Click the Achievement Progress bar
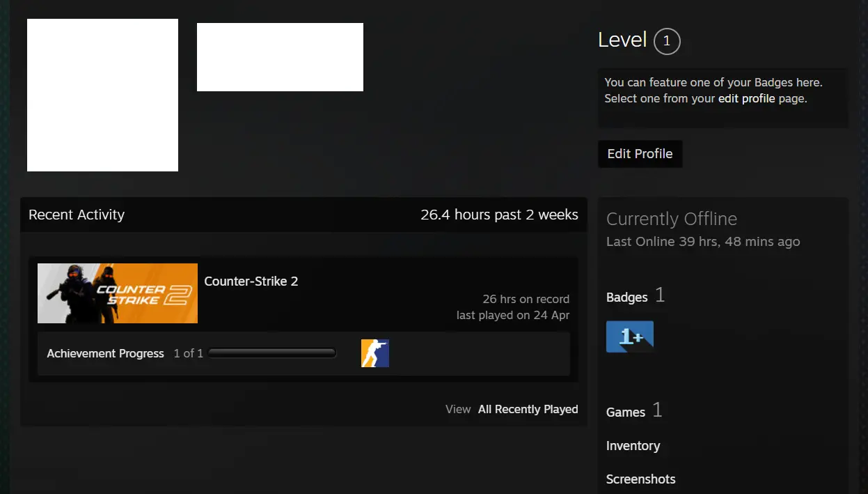Image resolution: width=868 pixels, height=494 pixels. click(271, 353)
